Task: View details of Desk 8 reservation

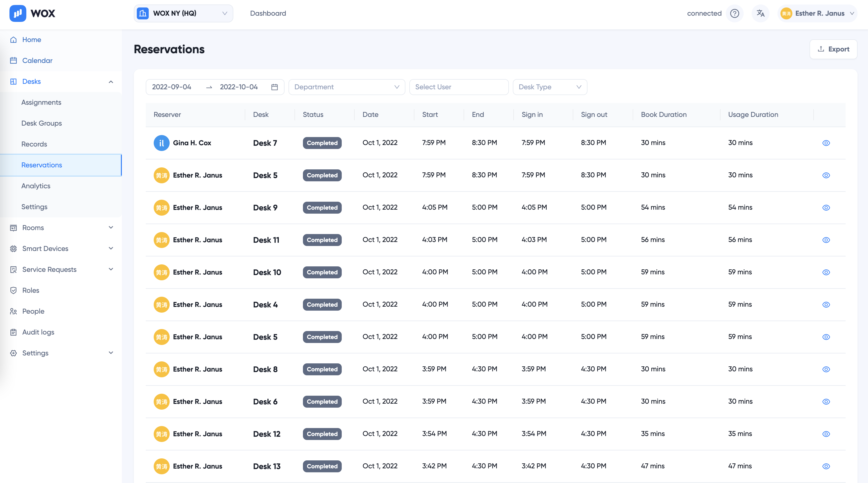Action: pos(826,369)
